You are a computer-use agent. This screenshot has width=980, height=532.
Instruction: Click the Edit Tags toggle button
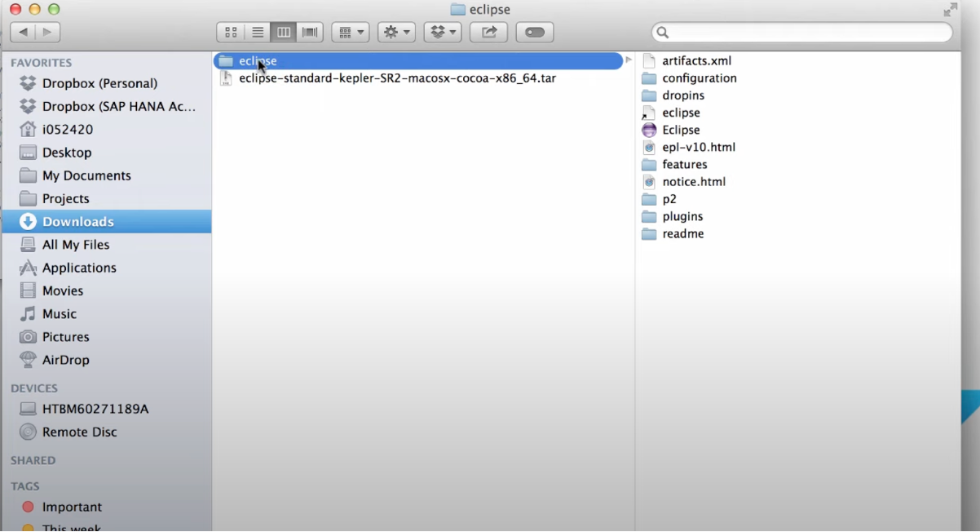point(535,33)
